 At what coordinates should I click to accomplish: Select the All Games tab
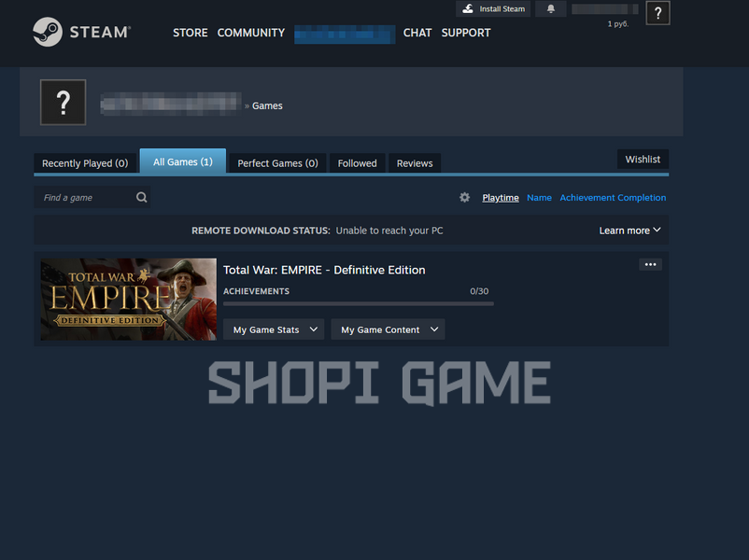point(183,161)
